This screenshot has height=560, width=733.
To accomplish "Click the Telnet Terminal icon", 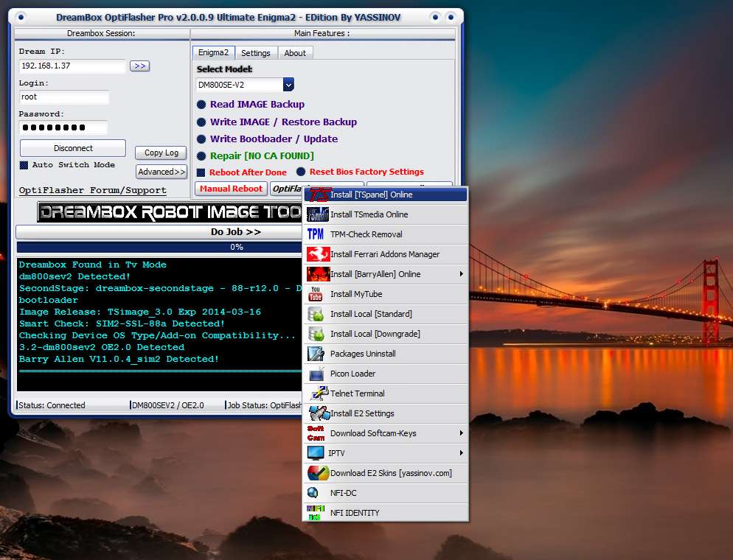I will tap(319, 393).
